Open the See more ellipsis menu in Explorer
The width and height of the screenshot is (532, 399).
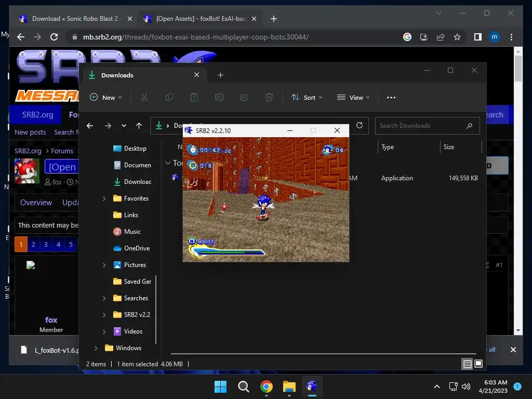tap(391, 97)
